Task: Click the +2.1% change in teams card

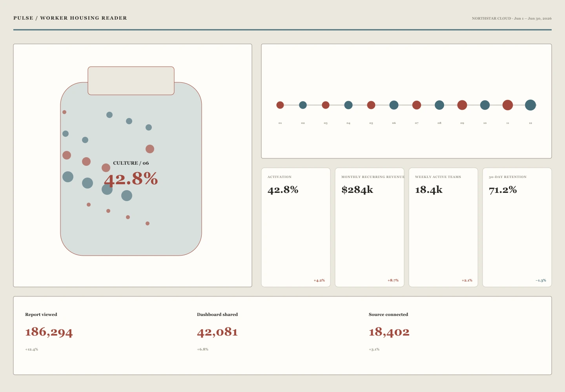Action: coord(467,280)
